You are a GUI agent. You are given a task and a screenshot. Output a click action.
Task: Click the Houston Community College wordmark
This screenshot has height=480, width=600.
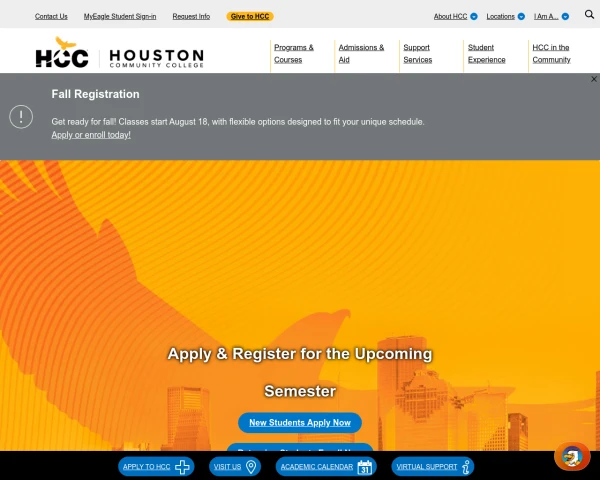[157, 58]
